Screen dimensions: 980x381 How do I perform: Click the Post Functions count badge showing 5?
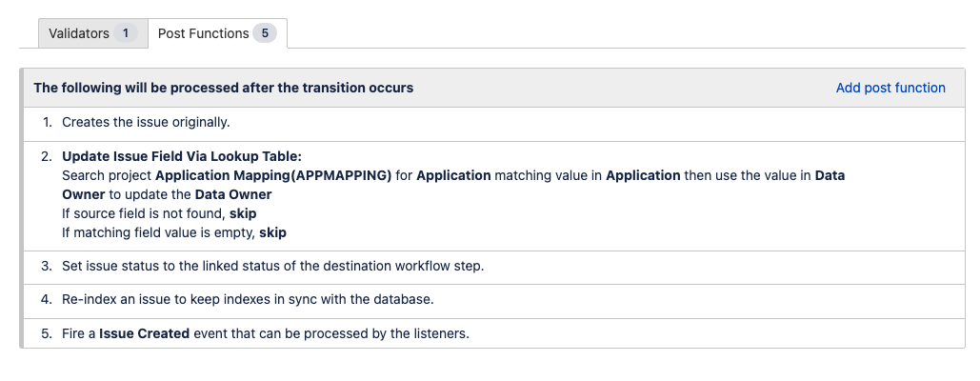(265, 33)
